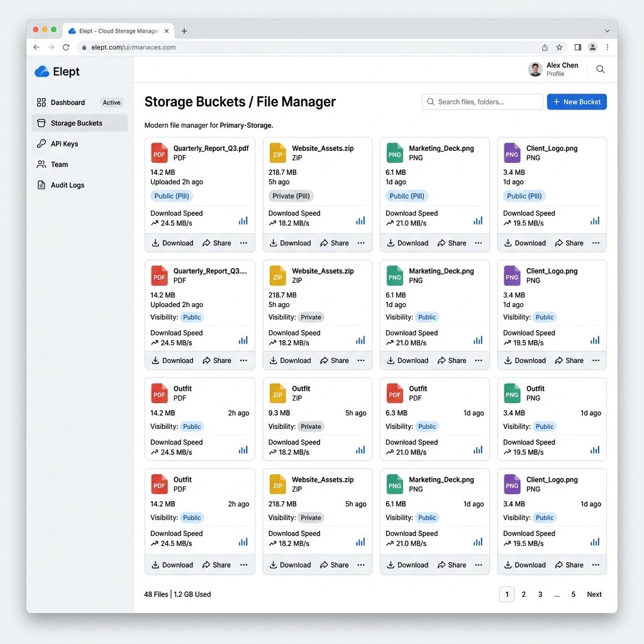The image size is (644, 644).
Task: Close the Elept Cloud Storage Manager tab
Action: (166, 31)
